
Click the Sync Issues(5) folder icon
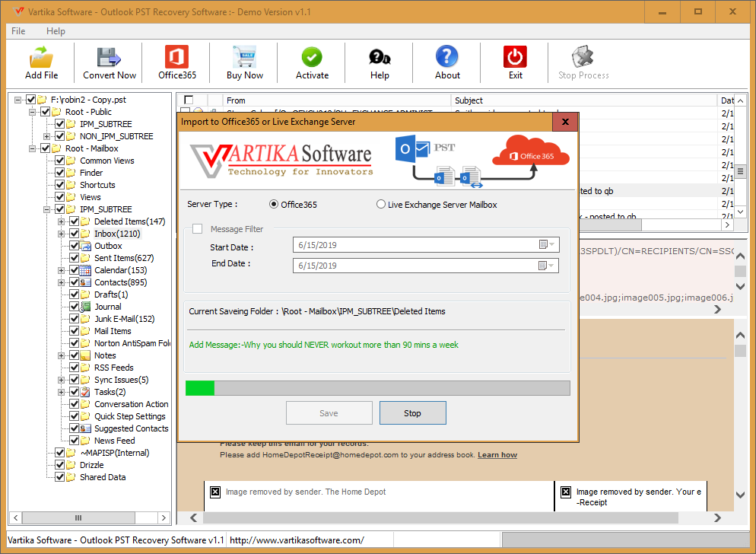[85, 380]
